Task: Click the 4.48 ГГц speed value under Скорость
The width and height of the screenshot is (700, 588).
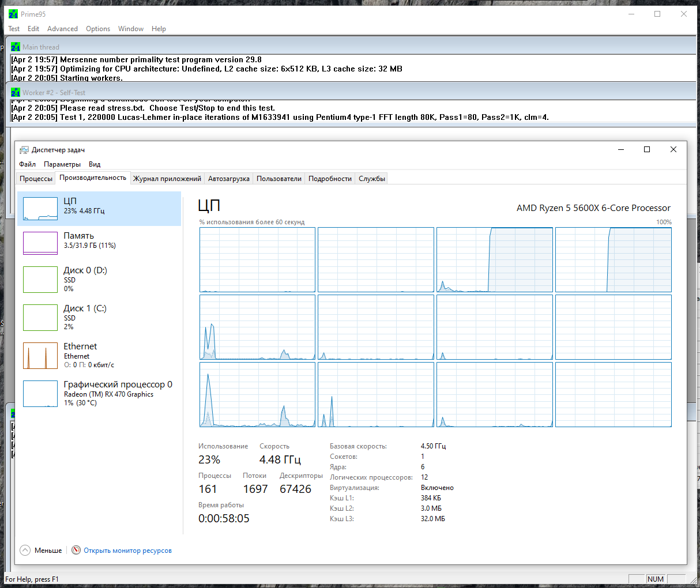Action: [280, 459]
